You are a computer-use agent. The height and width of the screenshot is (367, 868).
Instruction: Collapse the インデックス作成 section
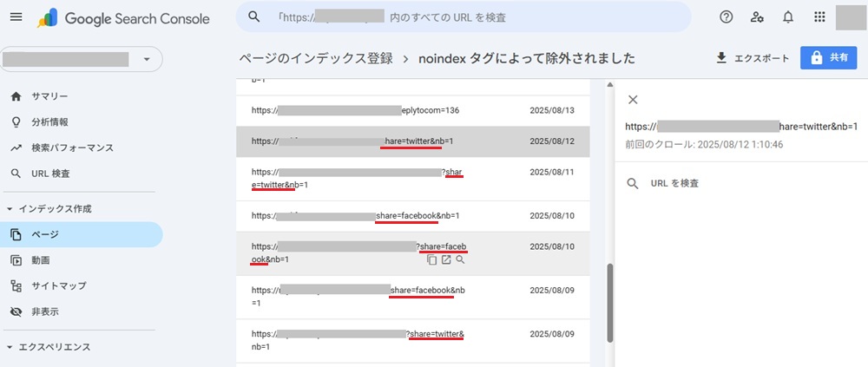(10, 209)
